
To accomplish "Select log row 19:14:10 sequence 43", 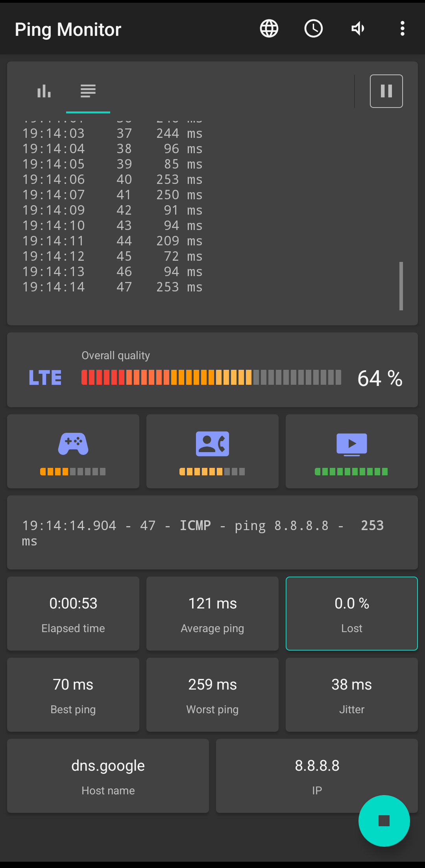I will coord(112,226).
